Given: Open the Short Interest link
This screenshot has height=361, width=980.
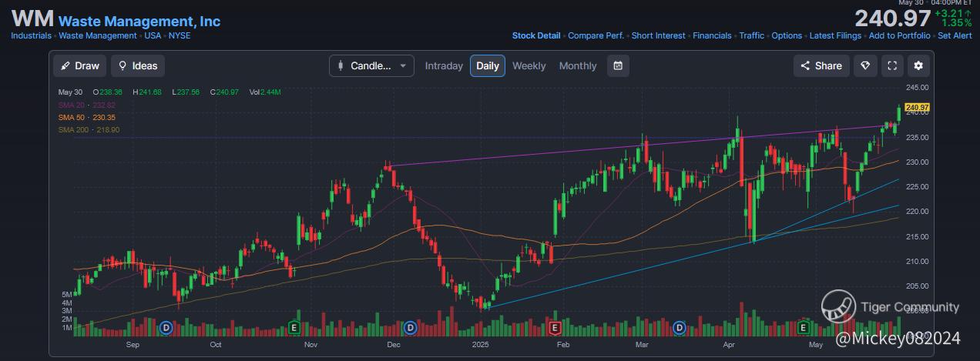Looking at the screenshot, I should 659,35.
